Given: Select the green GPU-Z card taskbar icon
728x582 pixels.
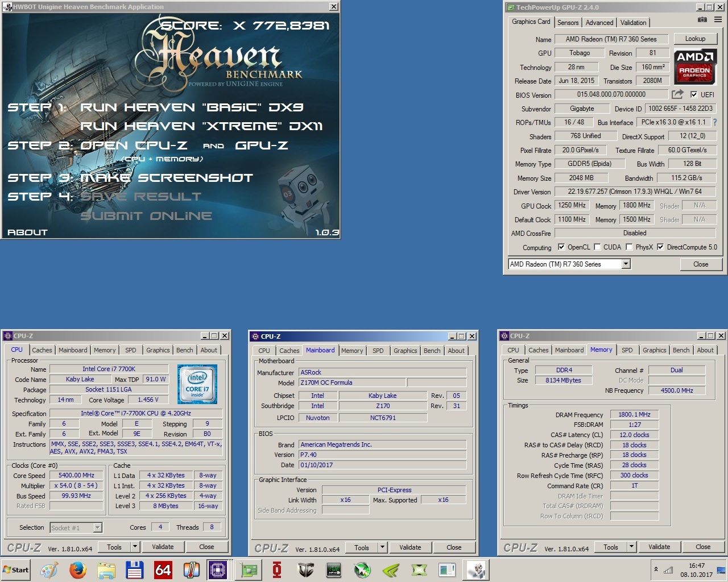Looking at the screenshot, I should pyautogui.click(x=249, y=569).
